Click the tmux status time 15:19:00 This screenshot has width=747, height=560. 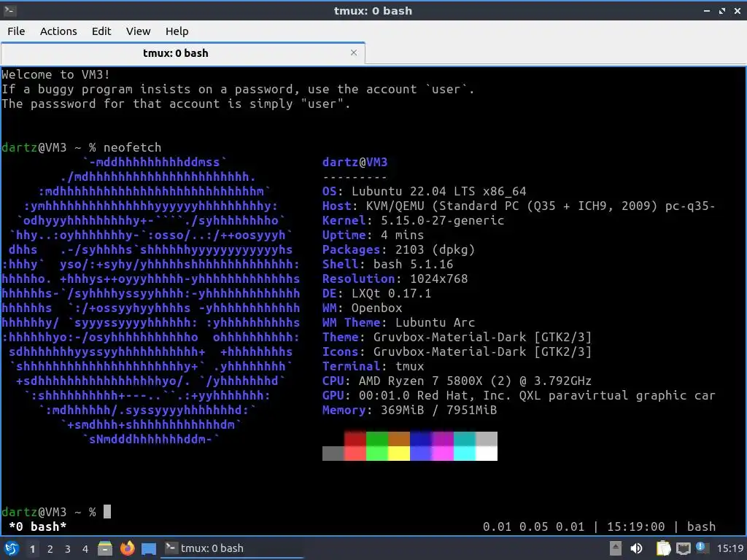point(635,526)
